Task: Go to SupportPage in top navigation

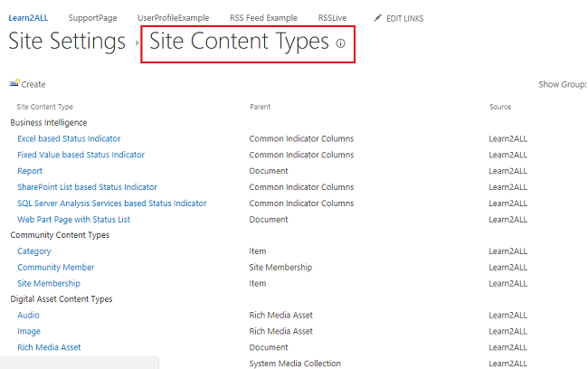Action: click(x=92, y=18)
